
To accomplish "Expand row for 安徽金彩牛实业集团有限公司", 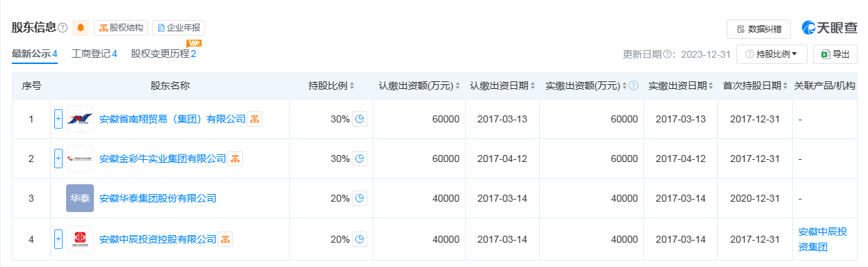I will (58, 159).
